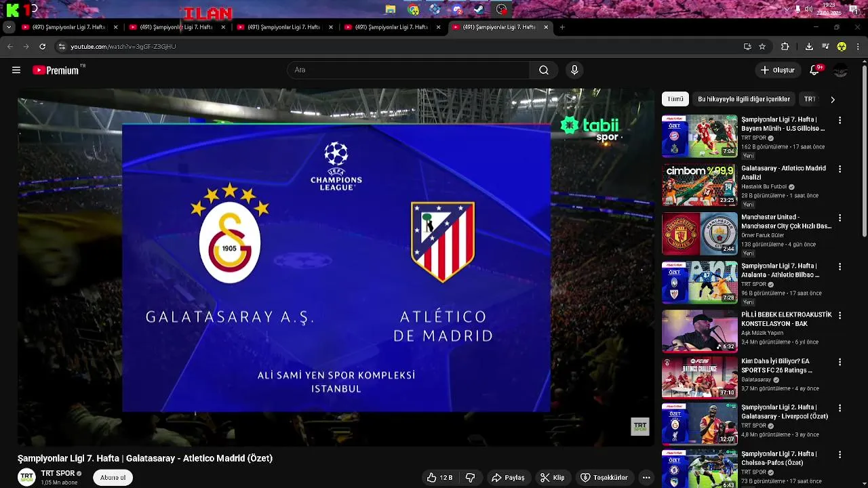Open Ömer Faruk Güler channel link
Screen dimensions: 868x488
(x=762, y=235)
